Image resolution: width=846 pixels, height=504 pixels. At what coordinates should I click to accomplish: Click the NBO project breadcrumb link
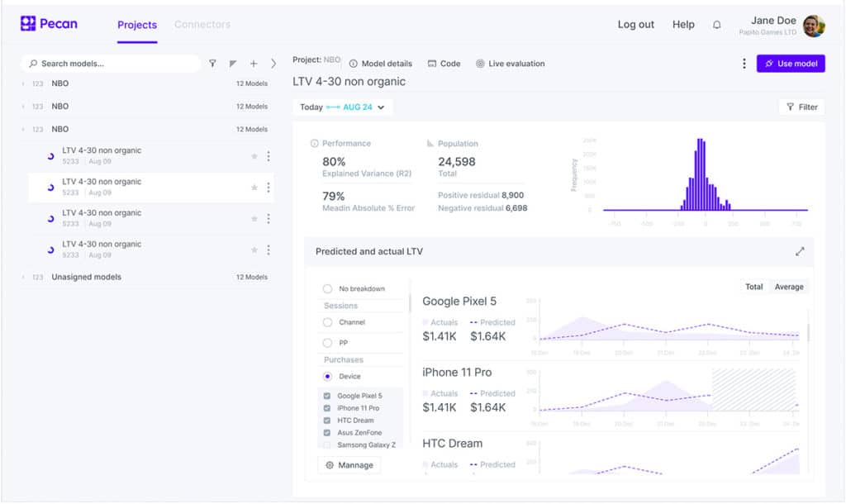click(x=332, y=59)
